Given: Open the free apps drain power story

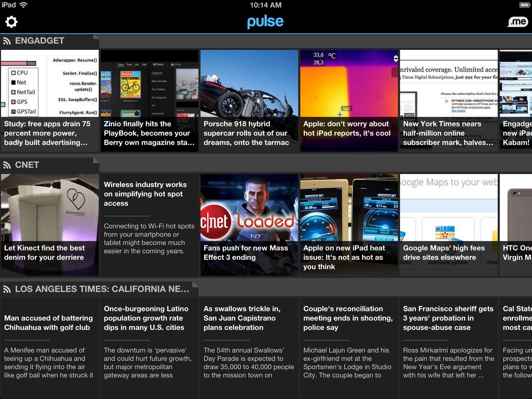Looking at the screenshot, I should [x=50, y=101].
